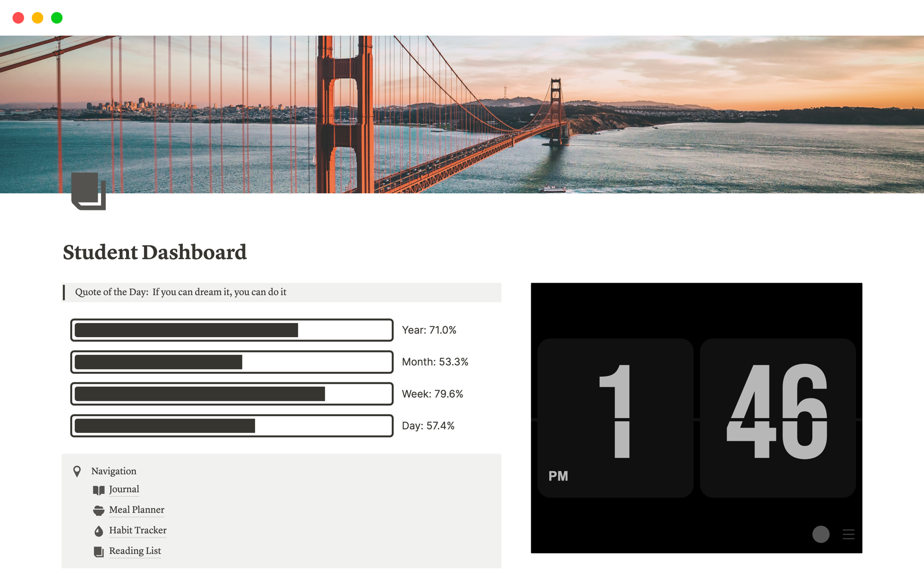The image size is (924, 578).
Task: Click the Day 57.4% progress bar
Action: tap(231, 425)
